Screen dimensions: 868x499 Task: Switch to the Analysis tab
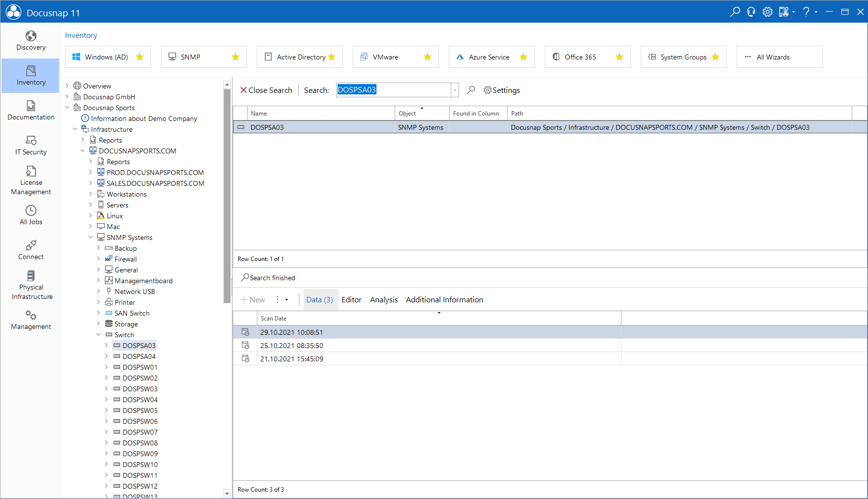pyautogui.click(x=384, y=300)
